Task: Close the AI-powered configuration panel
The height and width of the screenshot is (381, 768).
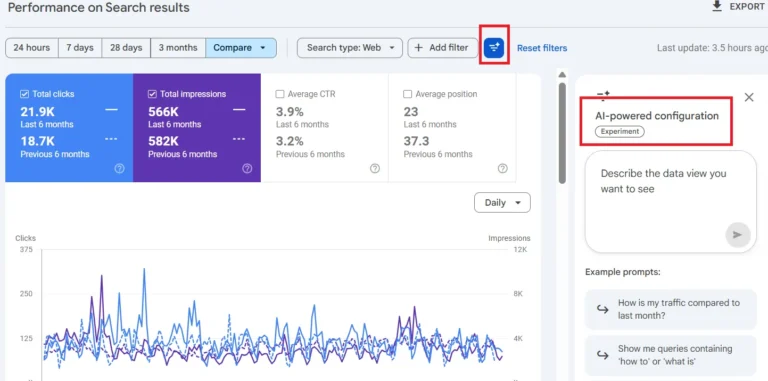Action: [749, 97]
